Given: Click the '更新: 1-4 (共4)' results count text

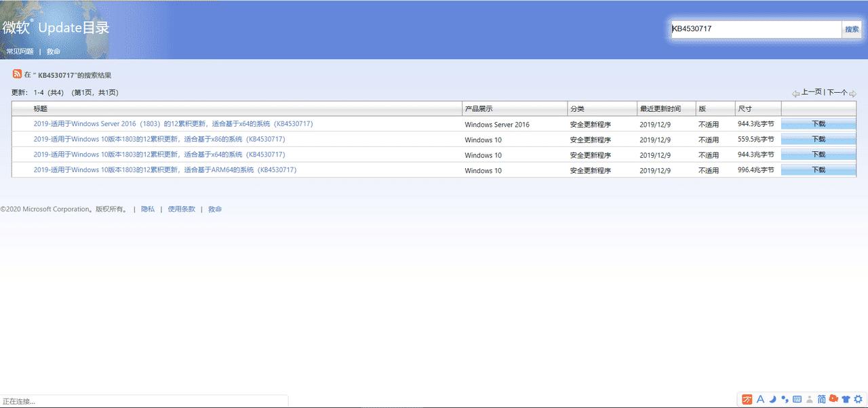Looking at the screenshot, I should pos(38,93).
